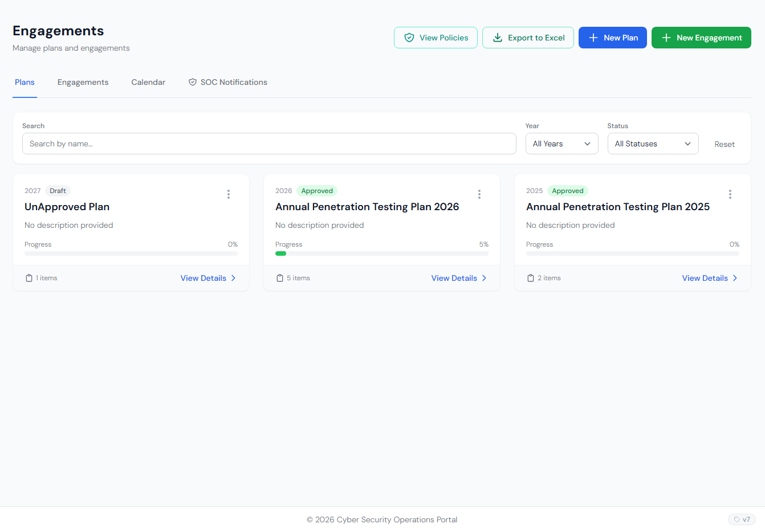Click the clipboard icon beside 2 items
The image size is (765, 532).
tap(531, 278)
